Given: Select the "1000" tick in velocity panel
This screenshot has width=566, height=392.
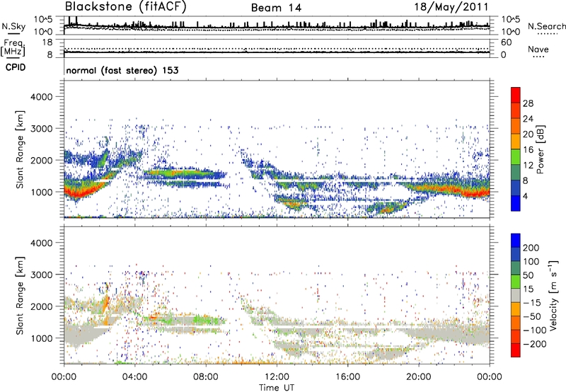Looking at the screenshot, I should tap(41, 338).
